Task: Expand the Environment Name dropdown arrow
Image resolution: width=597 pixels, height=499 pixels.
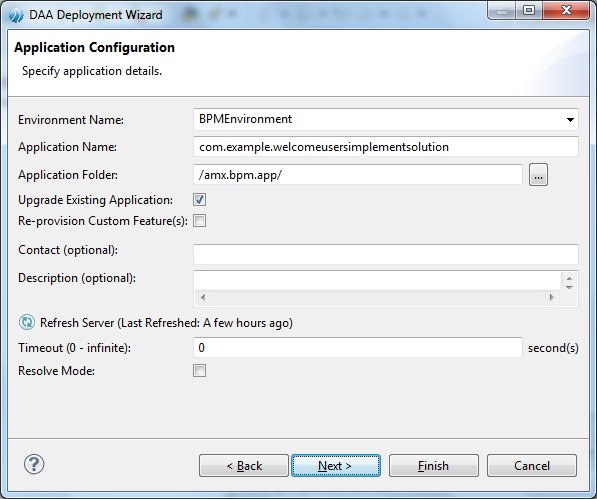Action: [x=570, y=120]
